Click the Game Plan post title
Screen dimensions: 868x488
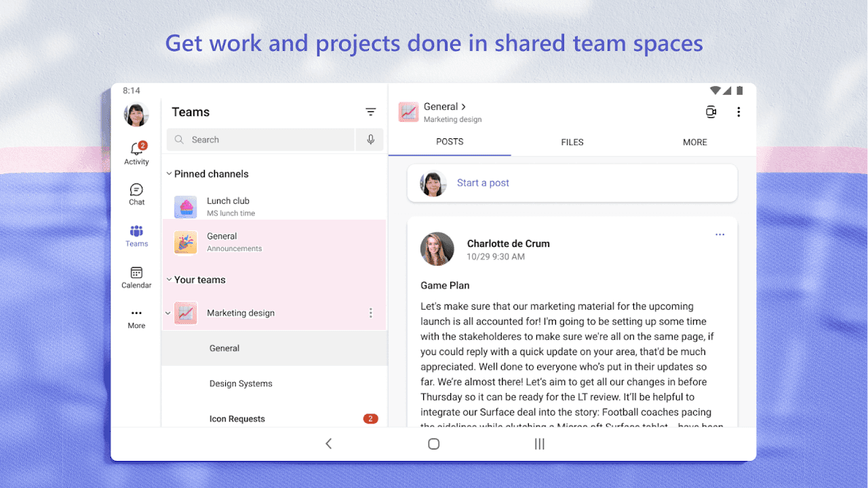[x=445, y=286]
